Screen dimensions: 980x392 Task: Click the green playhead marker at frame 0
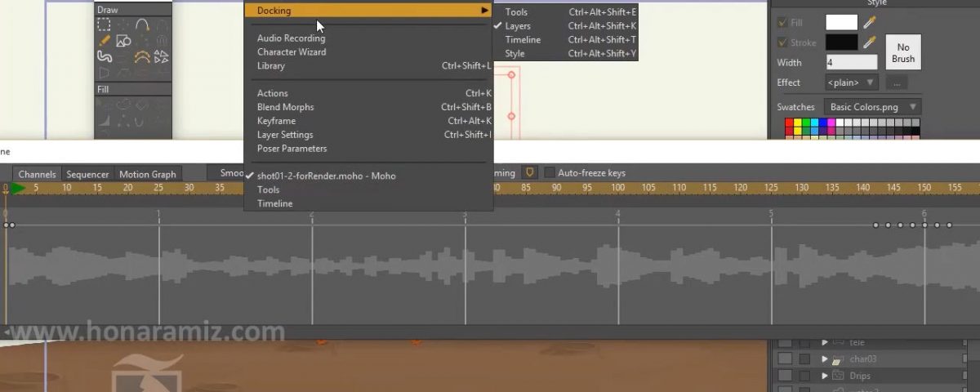click(x=17, y=189)
